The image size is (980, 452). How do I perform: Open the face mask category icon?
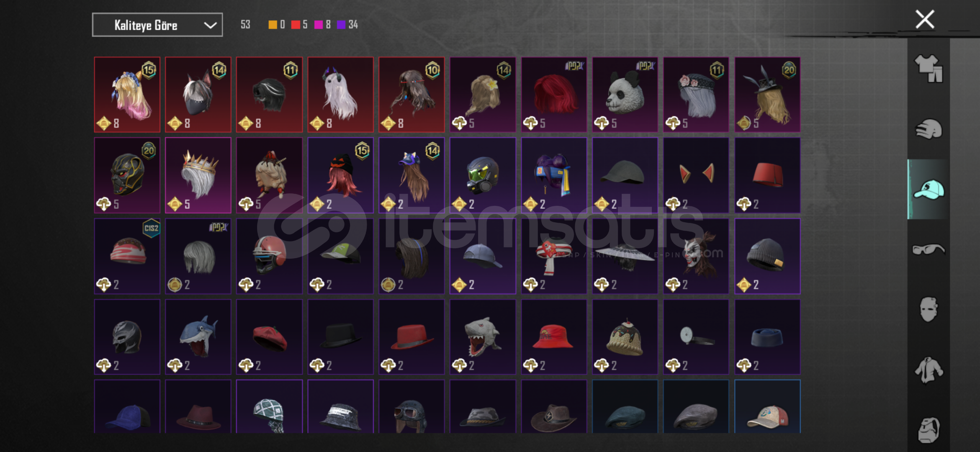(929, 309)
